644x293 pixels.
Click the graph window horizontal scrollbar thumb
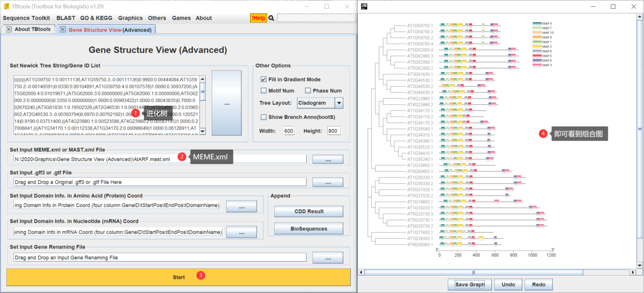tap(473, 272)
